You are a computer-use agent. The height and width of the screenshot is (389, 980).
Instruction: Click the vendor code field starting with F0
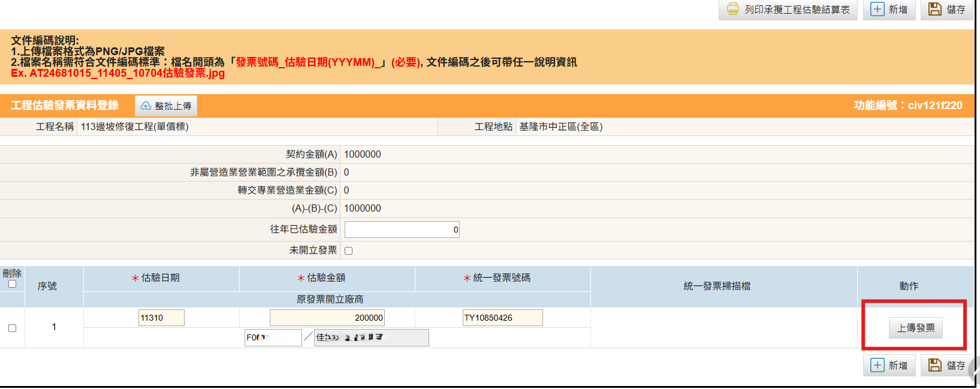click(x=273, y=337)
